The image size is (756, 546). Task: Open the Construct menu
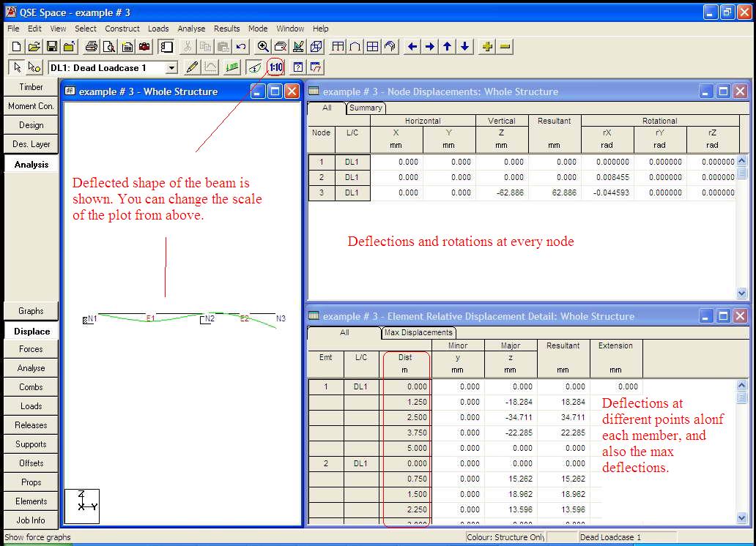pyautogui.click(x=122, y=29)
